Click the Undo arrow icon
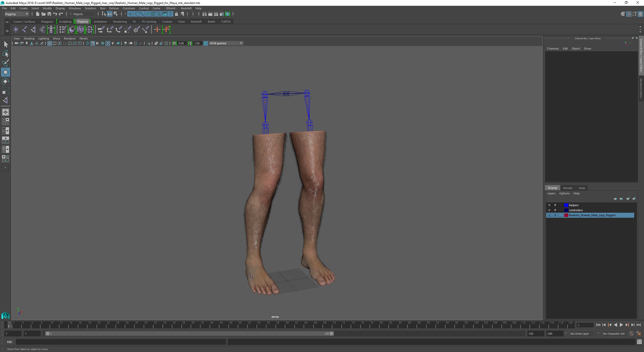644x352 pixels. (55, 14)
